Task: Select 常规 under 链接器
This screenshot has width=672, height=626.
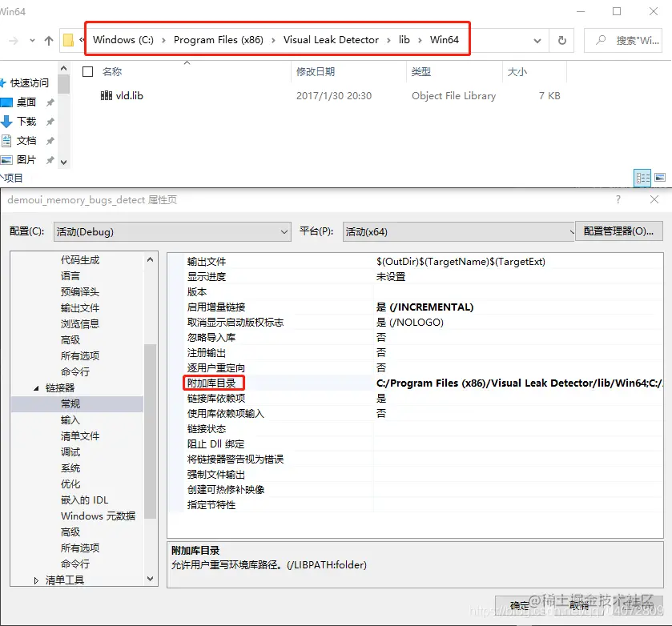Action: pyautogui.click(x=70, y=403)
